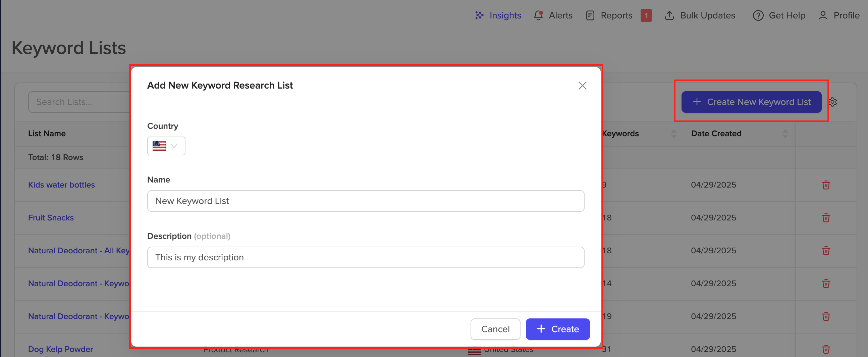Click the Reports document icon

pyautogui.click(x=590, y=15)
